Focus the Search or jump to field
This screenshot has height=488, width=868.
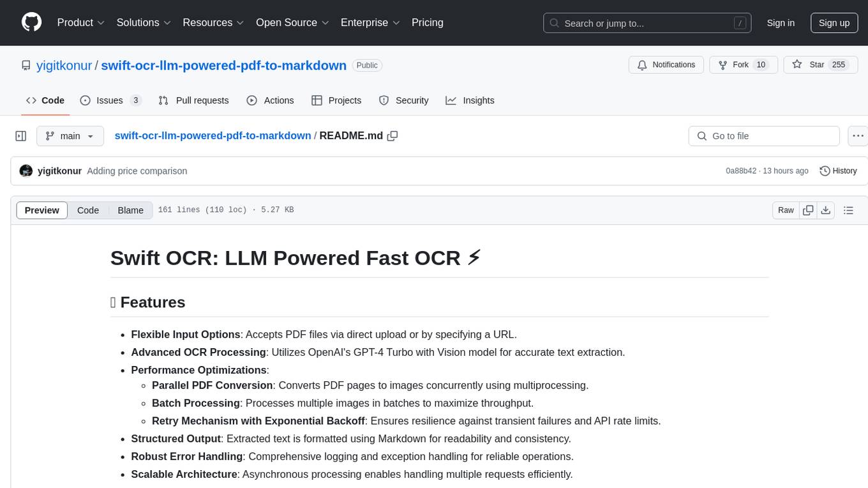point(648,23)
